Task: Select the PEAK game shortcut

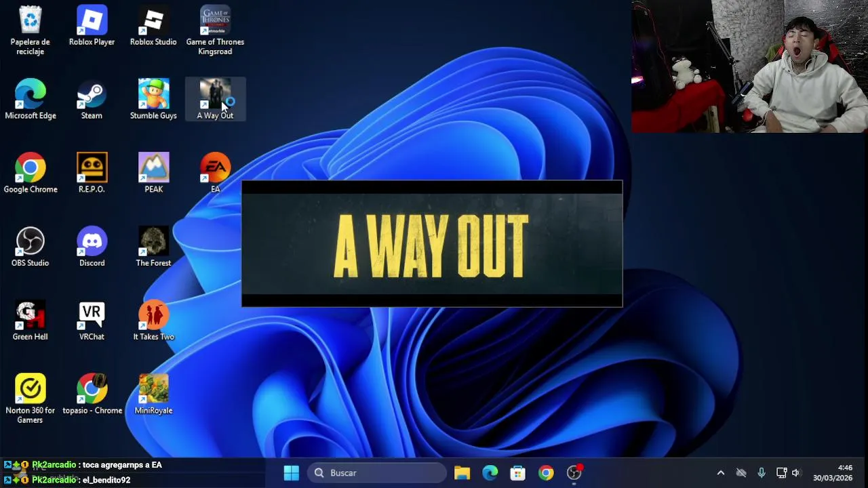Action: coord(153,174)
